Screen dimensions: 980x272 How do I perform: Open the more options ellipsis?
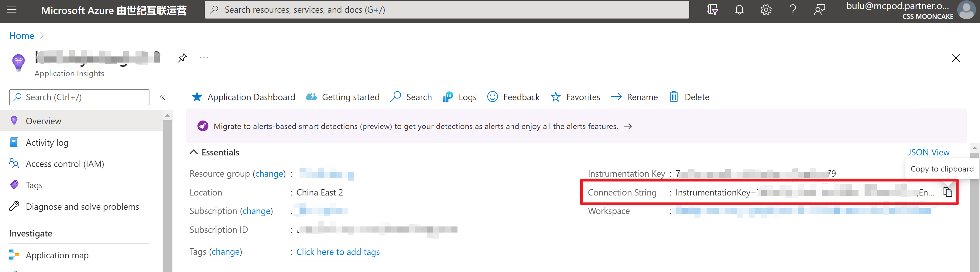point(204,58)
